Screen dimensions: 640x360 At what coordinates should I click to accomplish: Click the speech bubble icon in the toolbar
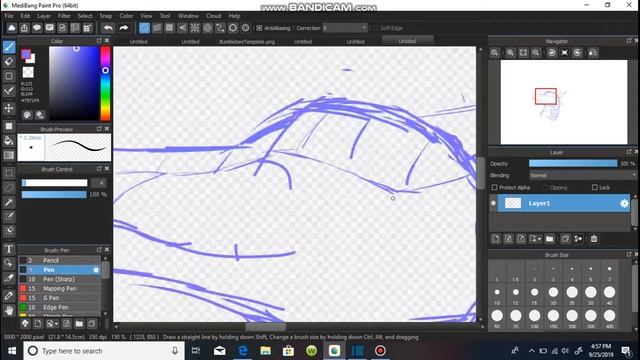pos(37,28)
